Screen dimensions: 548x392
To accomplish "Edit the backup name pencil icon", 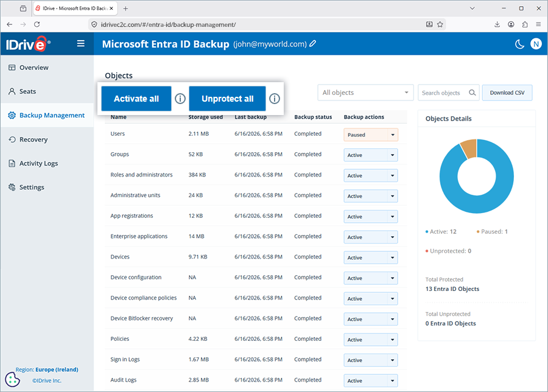I will point(313,44).
